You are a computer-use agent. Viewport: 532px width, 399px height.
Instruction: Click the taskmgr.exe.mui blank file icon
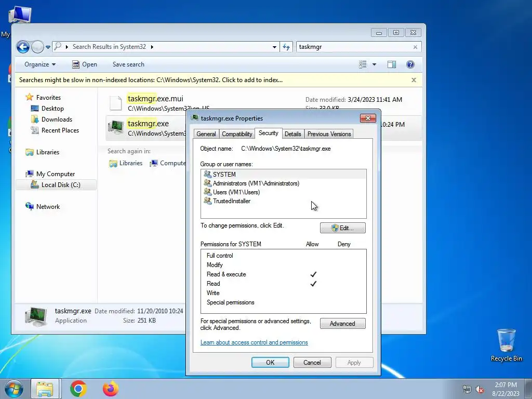(115, 103)
